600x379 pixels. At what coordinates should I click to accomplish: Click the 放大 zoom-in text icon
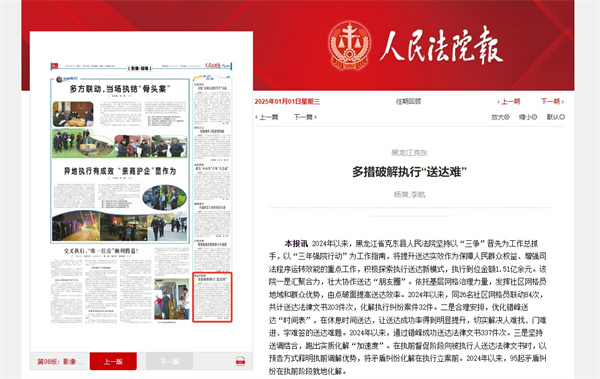500,117
